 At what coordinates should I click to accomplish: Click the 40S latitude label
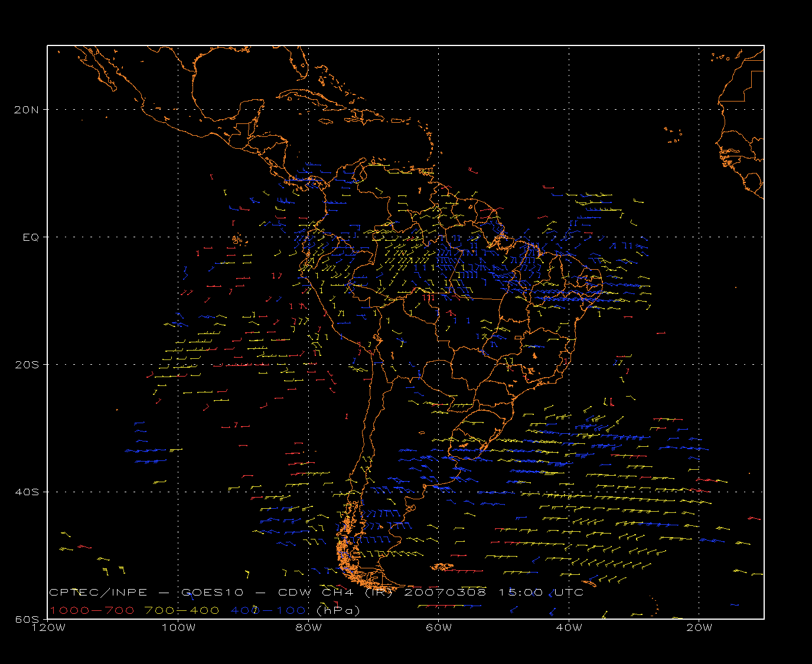click(28, 492)
